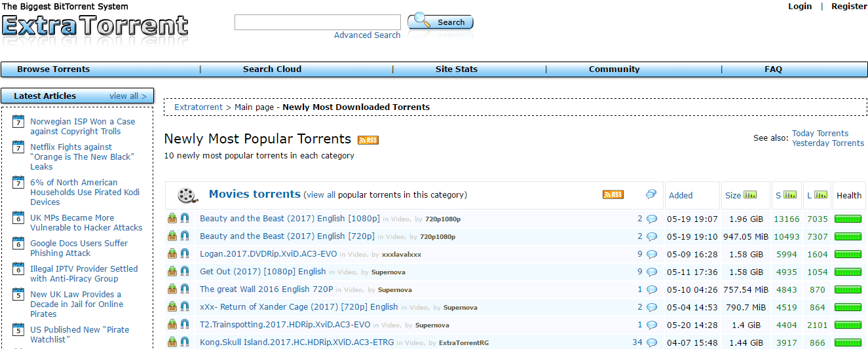This screenshot has width=868, height=349.
Task: Open Yesterday Torrents link
Action: 828,143
